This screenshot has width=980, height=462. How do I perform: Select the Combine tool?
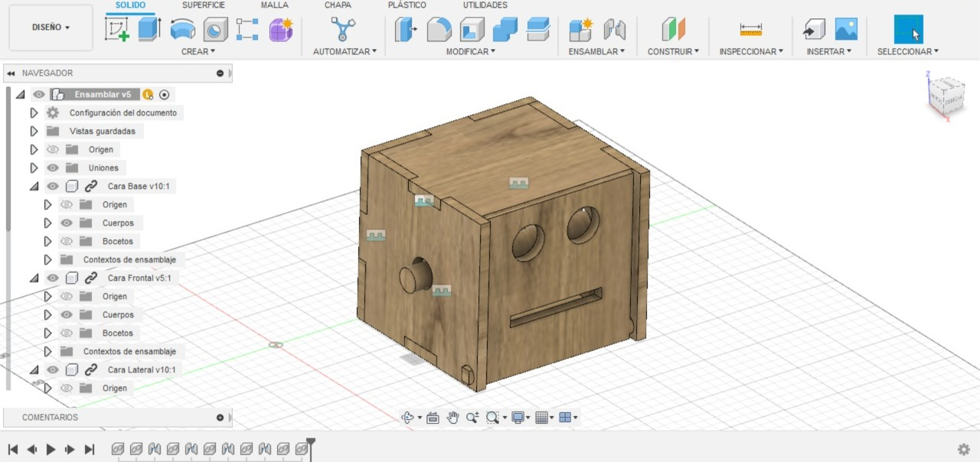click(x=505, y=29)
